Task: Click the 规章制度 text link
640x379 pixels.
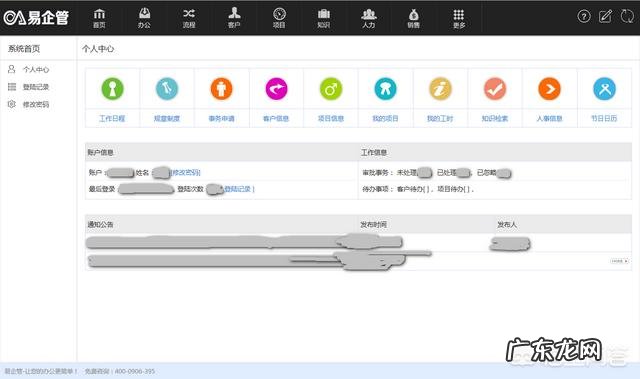Action: 167,118
